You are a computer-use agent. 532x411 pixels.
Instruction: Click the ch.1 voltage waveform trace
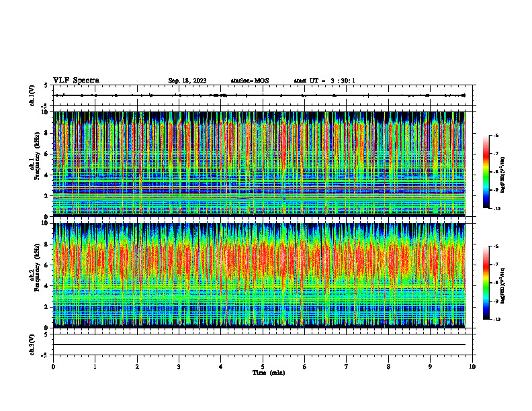pos(259,95)
